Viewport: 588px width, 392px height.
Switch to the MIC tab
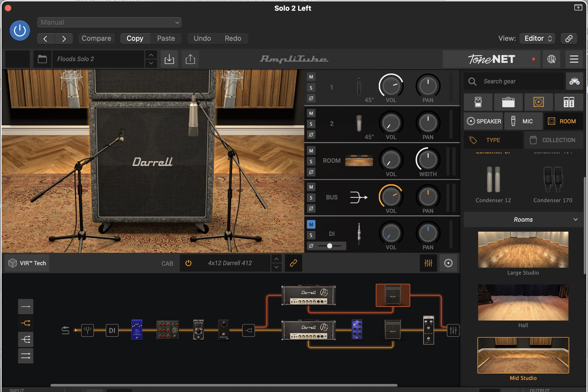[523, 121]
